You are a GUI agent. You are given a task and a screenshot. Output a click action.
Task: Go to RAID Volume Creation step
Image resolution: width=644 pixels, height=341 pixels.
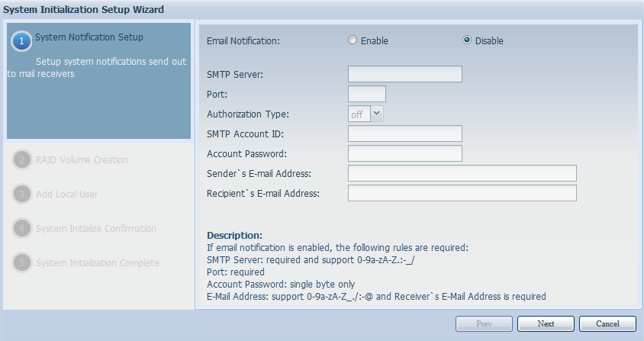pyautogui.click(x=82, y=160)
